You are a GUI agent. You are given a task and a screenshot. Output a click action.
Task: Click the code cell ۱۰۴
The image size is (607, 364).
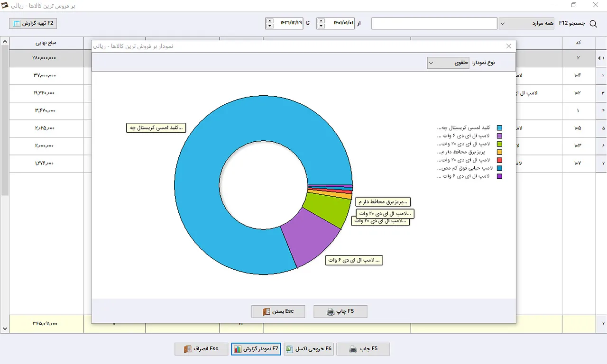tap(578, 75)
